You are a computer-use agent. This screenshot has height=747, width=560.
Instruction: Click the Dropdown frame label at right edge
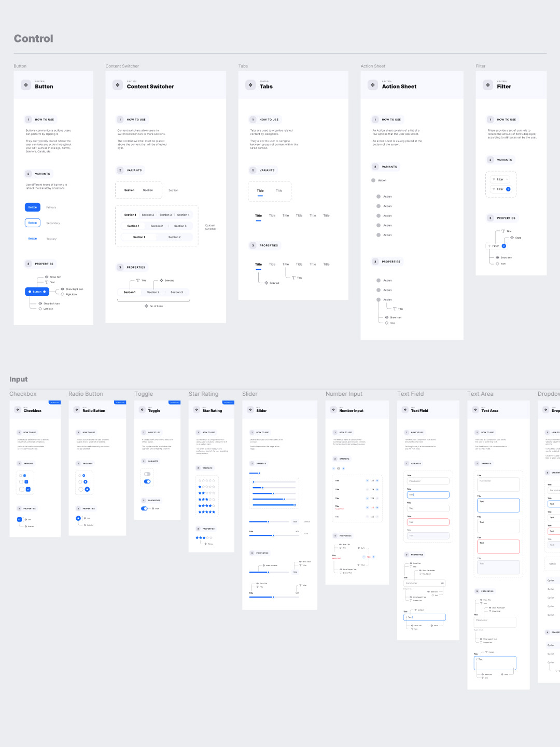pos(548,394)
